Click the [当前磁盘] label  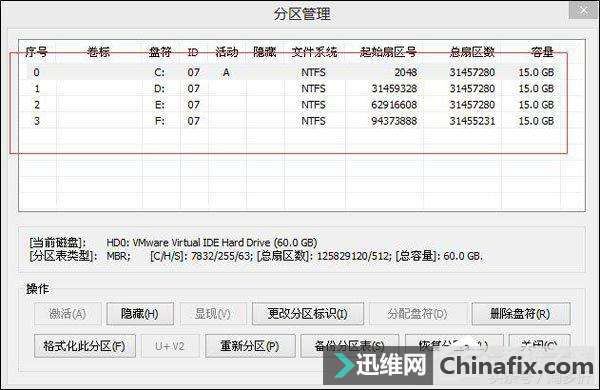57,243
